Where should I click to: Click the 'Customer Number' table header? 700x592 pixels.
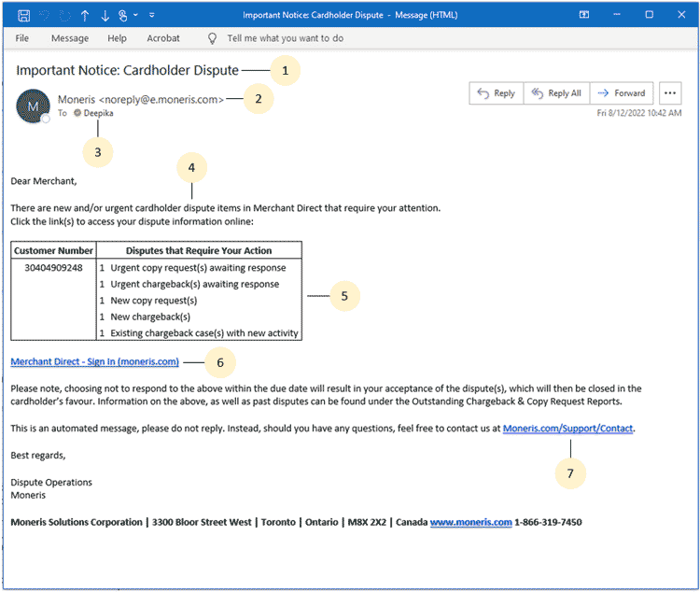click(53, 250)
